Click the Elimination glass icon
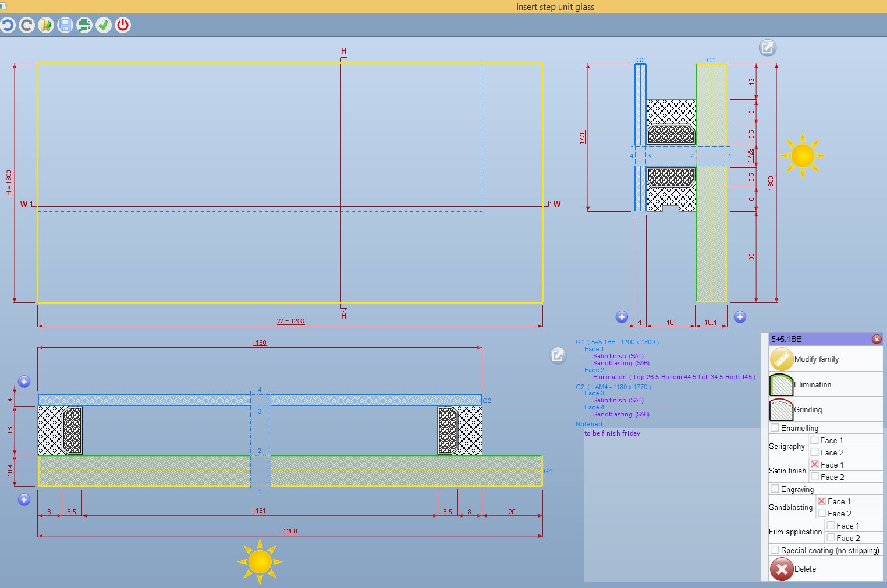This screenshot has height=588, width=887. coord(781,385)
